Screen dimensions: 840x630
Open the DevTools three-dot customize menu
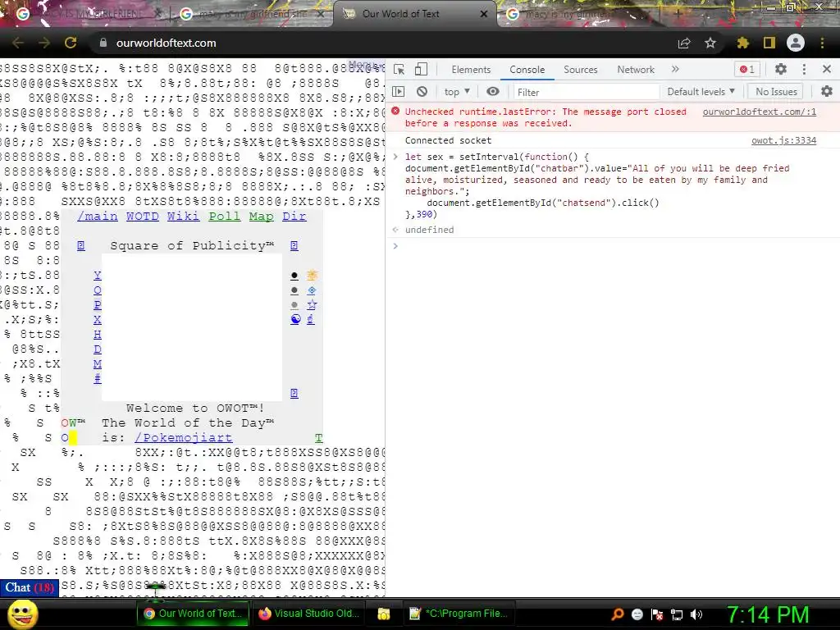[804, 69]
